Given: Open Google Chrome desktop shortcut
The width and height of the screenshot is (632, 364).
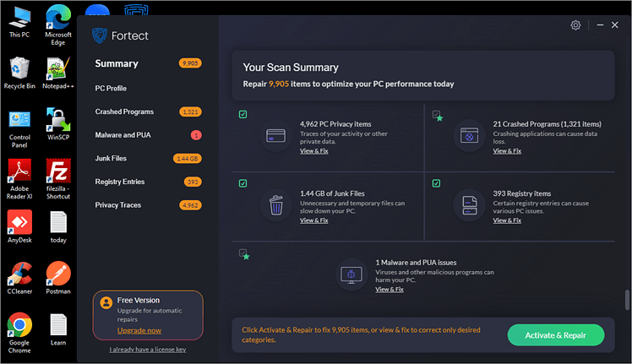Looking at the screenshot, I should (x=19, y=333).
